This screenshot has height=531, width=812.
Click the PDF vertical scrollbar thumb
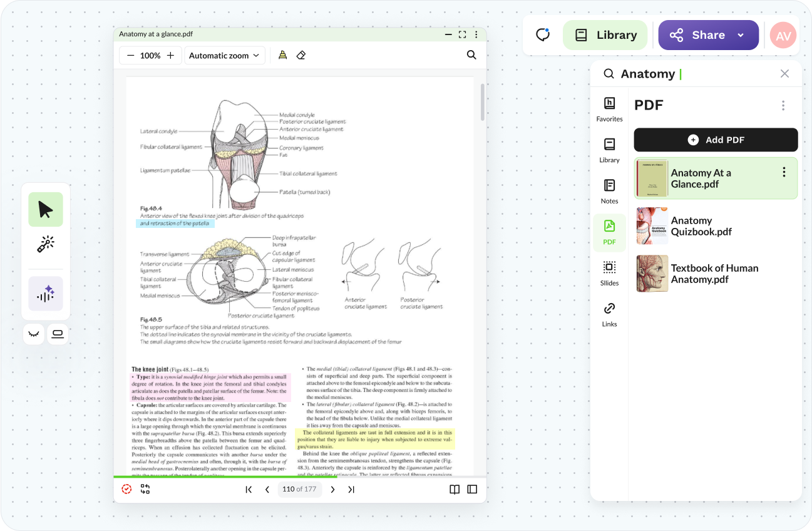pyautogui.click(x=482, y=102)
